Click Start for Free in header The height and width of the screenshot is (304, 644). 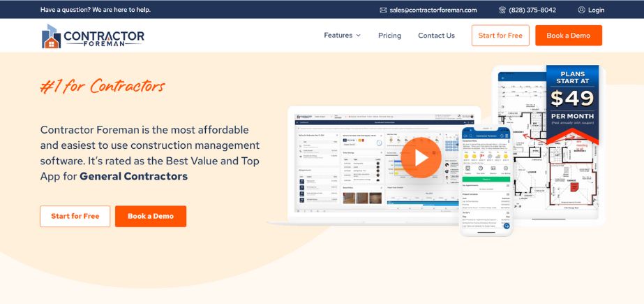(x=500, y=36)
